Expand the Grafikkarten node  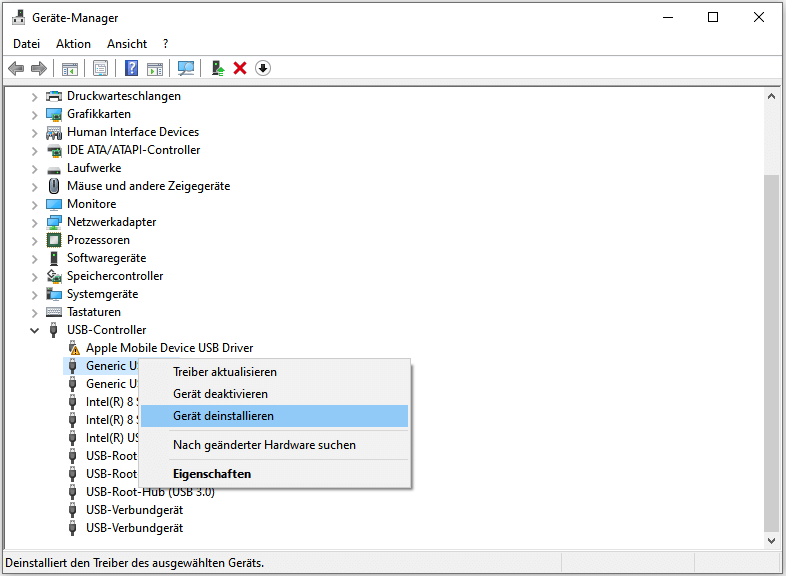pyautogui.click(x=34, y=114)
